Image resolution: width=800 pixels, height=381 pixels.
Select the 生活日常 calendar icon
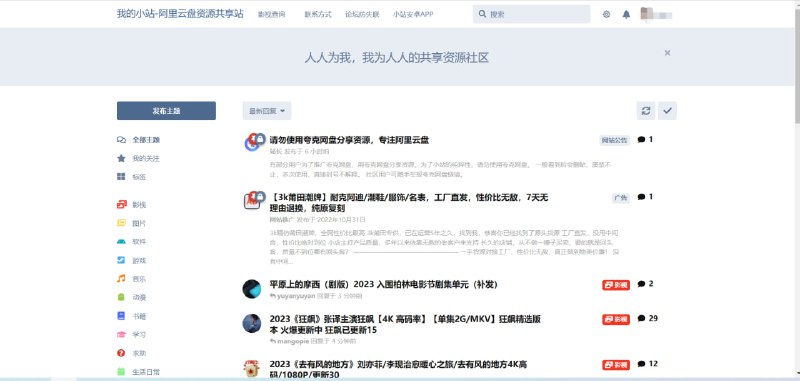pos(121,371)
